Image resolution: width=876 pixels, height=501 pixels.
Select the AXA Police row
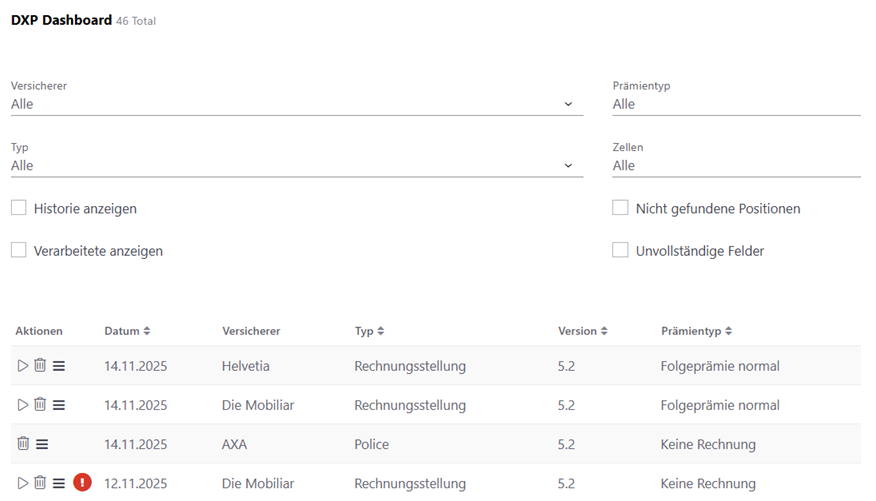tap(400, 444)
